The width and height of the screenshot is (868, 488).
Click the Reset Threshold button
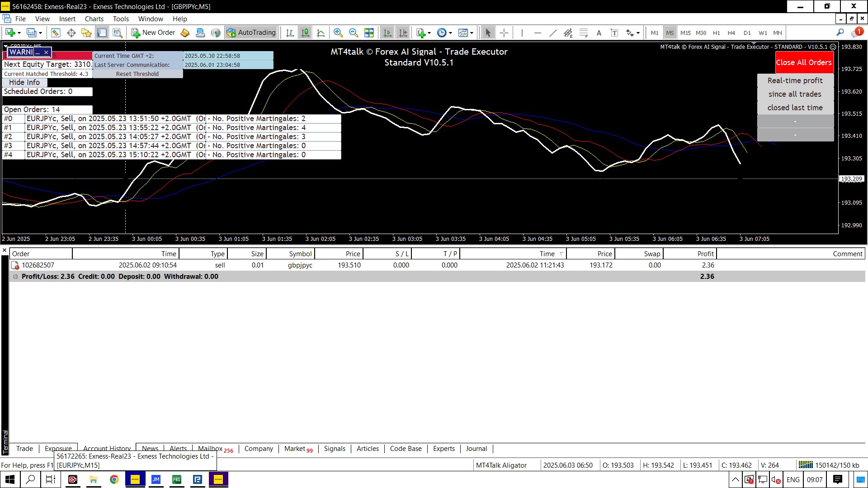137,74
